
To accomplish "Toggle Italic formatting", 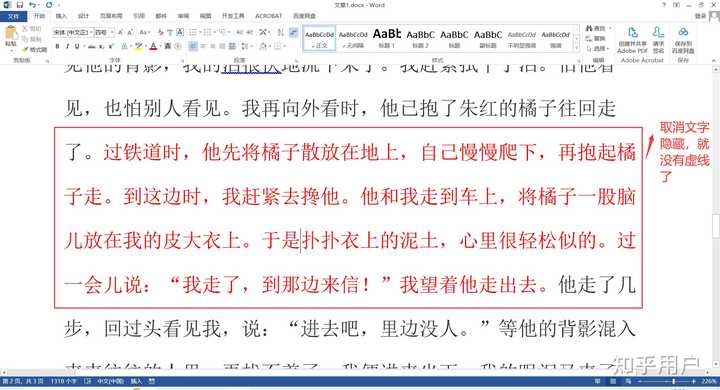I will (x=68, y=46).
